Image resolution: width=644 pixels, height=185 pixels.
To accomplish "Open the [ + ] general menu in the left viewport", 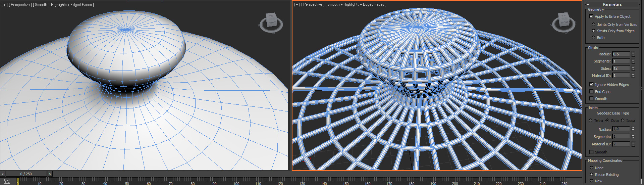I will click(x=5, y=5).
